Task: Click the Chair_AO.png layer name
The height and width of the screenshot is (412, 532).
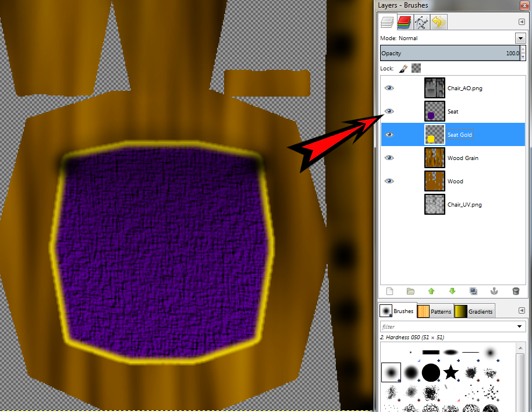Action: pos(465,88)
